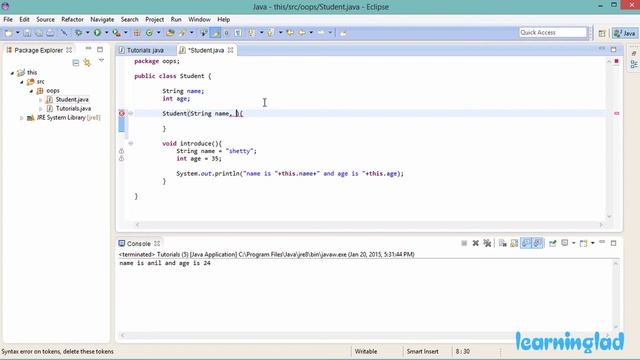Click the New file toolbar icon
The width and height of the screenshot is (640, 360).
coord(9,33)
